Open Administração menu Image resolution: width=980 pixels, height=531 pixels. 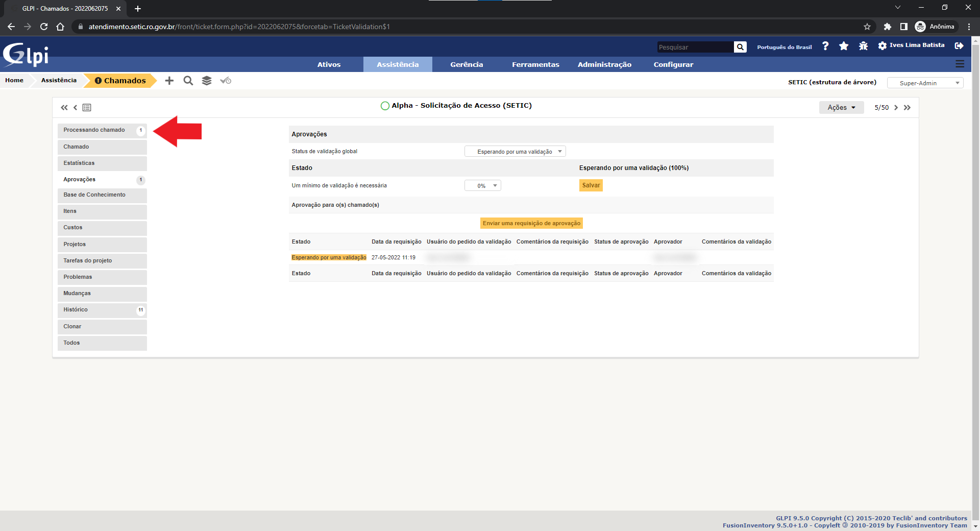(604, 64)
